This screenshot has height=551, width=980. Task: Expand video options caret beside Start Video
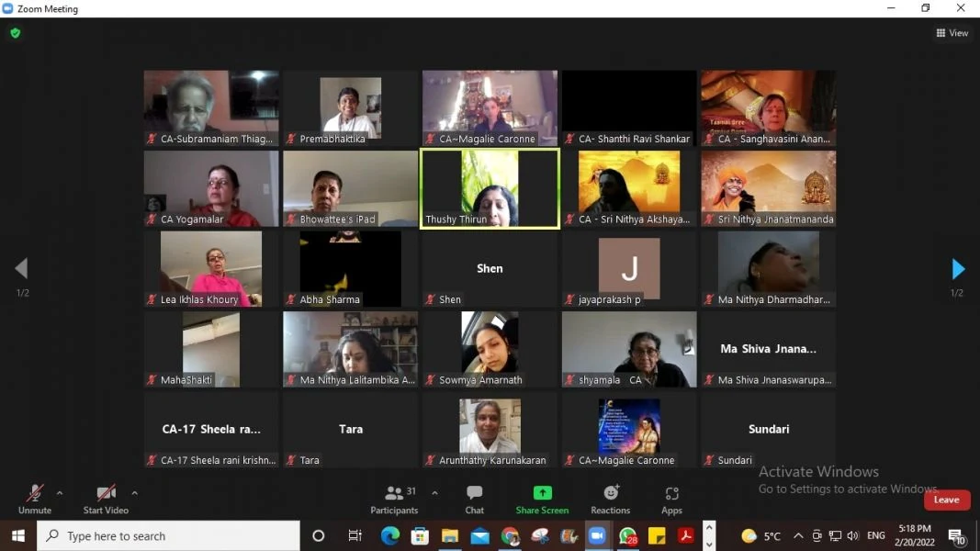pyautogui.click(x=134, y=493)
